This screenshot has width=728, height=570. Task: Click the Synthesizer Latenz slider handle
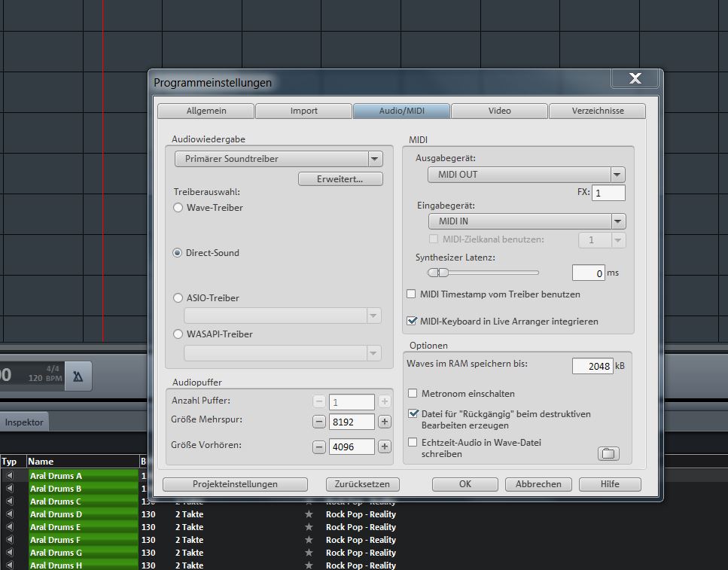point(443,273)
